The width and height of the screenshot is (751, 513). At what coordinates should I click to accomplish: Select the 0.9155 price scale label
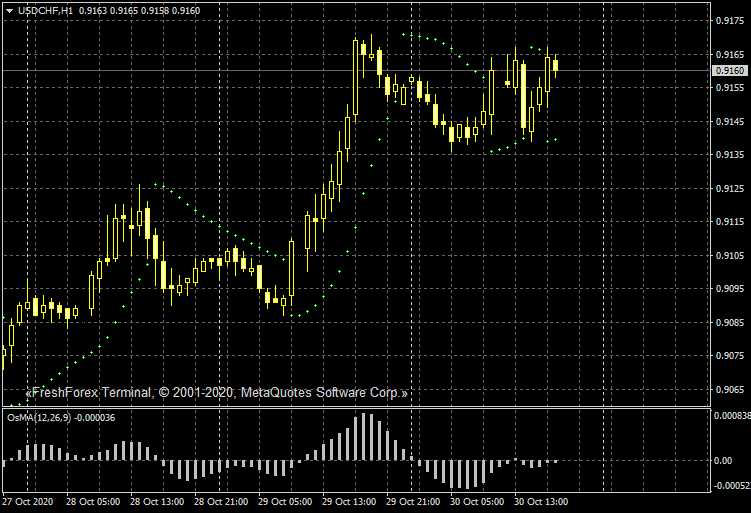730,88
